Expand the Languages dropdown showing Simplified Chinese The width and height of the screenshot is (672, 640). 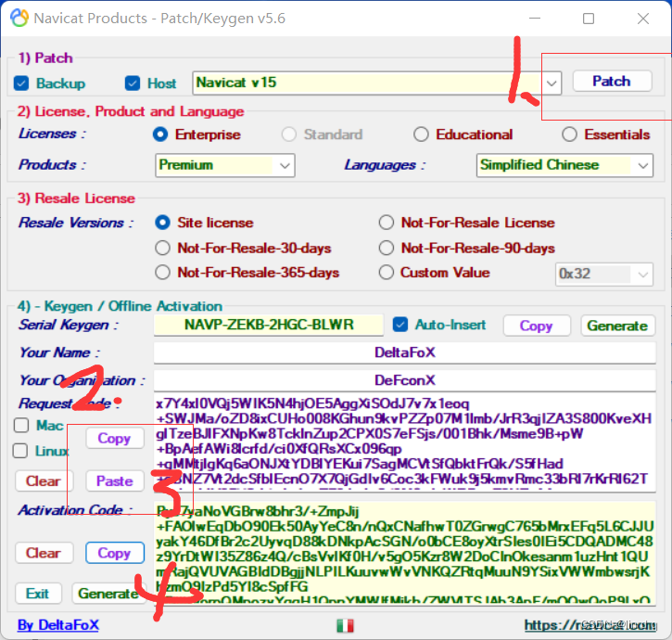tap(642, 166)
